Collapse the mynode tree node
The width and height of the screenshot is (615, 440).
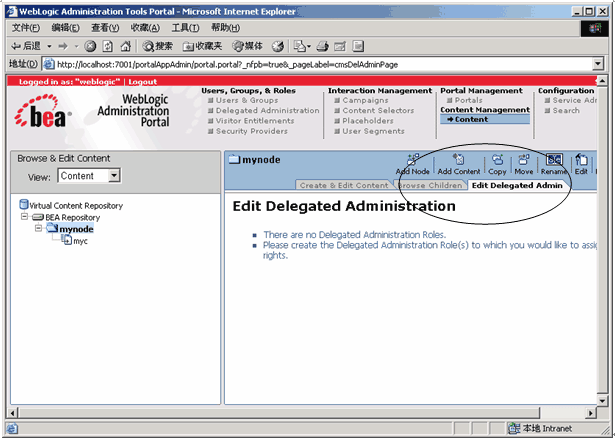pyautogui.click(x=38, y=228)
